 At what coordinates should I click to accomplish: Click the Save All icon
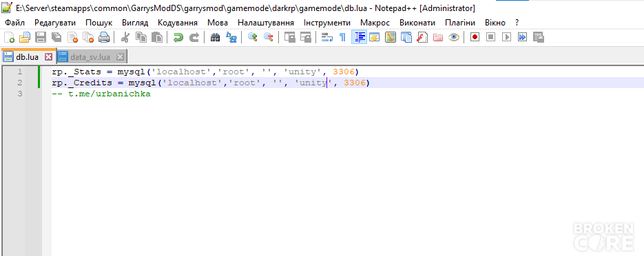pos(56,38)
